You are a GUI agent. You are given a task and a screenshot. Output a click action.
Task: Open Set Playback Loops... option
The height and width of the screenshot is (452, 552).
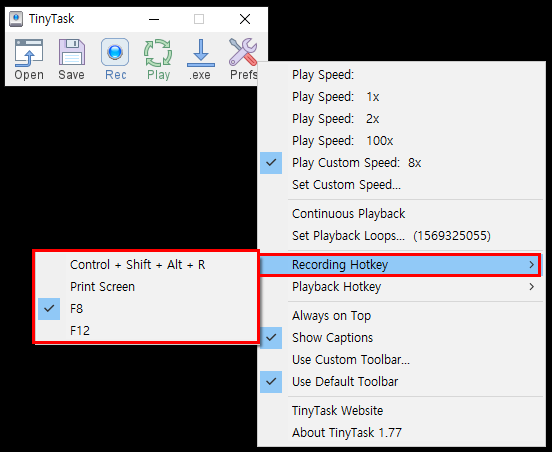pos(401,236)
